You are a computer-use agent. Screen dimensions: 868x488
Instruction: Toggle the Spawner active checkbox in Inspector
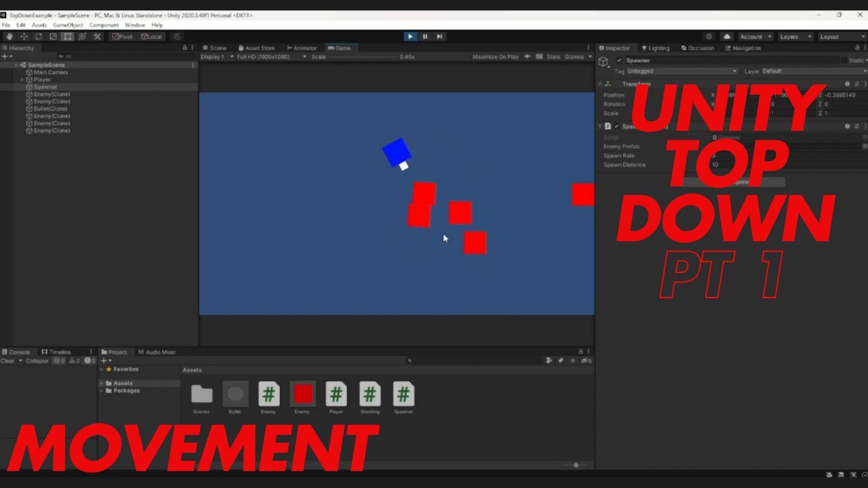click(x=619, y=60)
